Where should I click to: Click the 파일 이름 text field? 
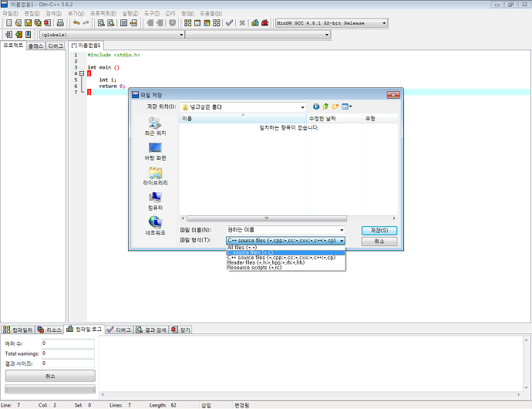coord(282,230)
